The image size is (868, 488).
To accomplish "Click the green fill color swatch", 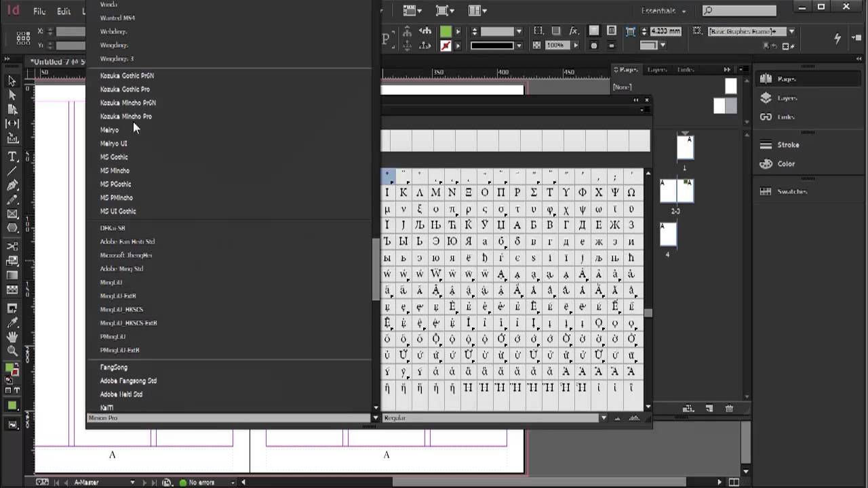I will tap(446, 31).
